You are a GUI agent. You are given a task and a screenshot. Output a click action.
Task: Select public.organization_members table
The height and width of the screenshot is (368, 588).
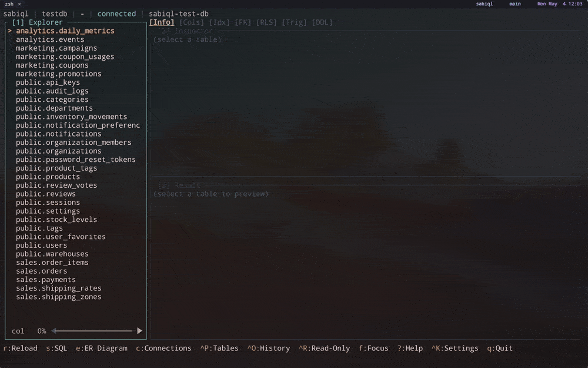click(x=73, y=142)
